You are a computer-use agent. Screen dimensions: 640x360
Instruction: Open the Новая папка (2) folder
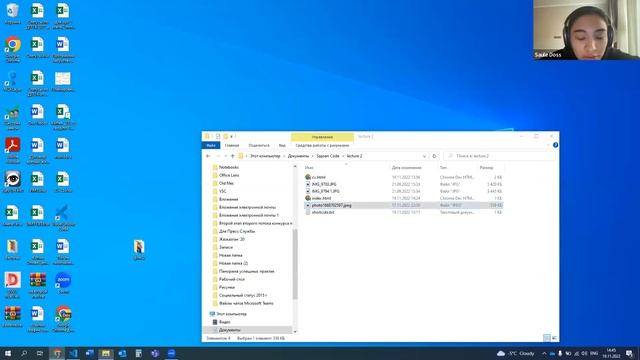click(233, 263)
